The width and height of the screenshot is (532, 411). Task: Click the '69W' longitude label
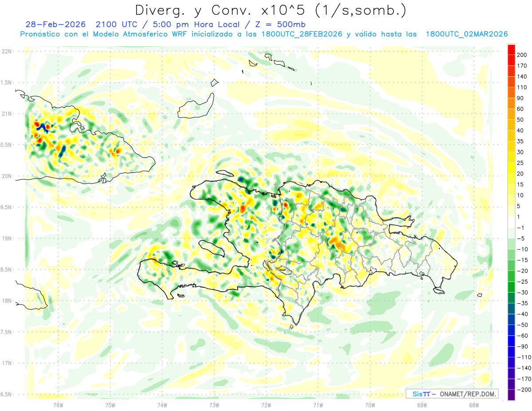click(x=422, y=405)
